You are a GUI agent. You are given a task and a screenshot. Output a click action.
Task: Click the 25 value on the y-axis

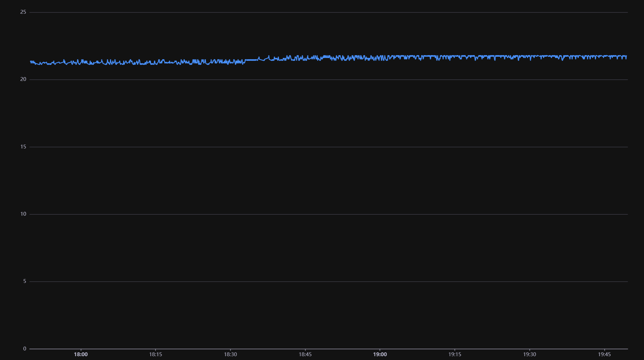tap(23, 12)
